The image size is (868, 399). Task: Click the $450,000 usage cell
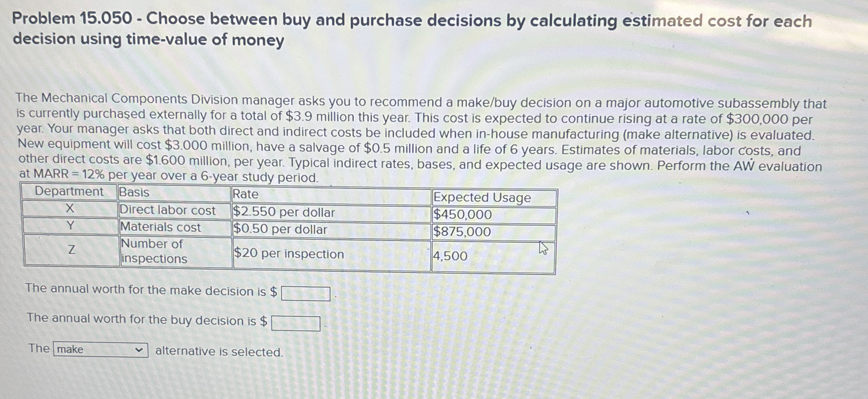462,214
